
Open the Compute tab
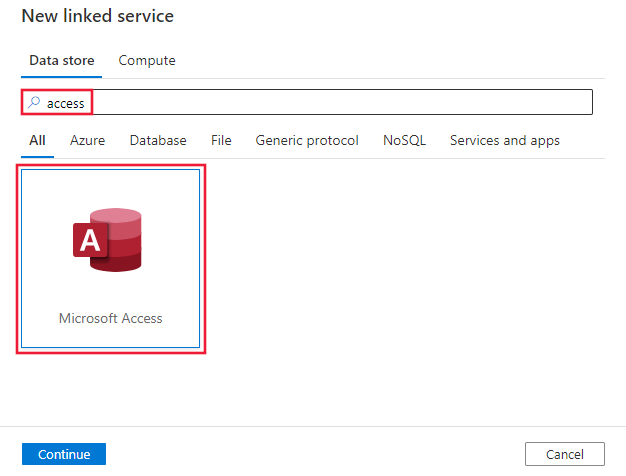click(147, 60)
